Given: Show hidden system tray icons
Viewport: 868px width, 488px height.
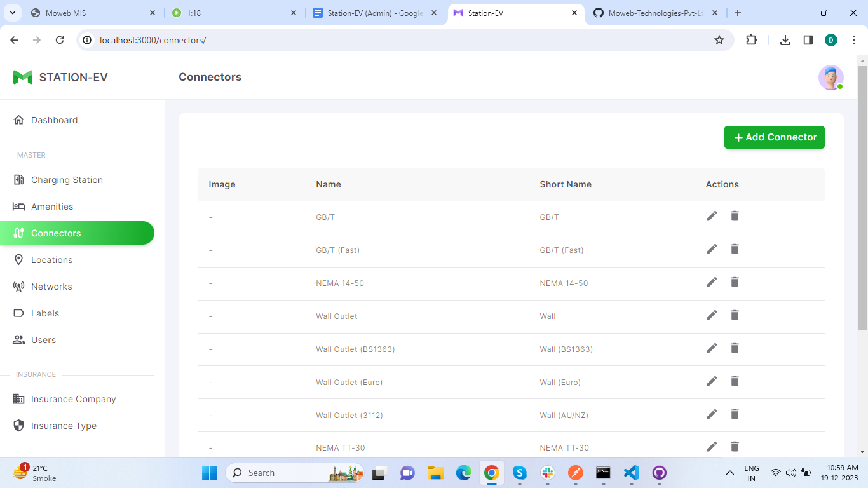Looking at the screenshot, I should point(730,473).
